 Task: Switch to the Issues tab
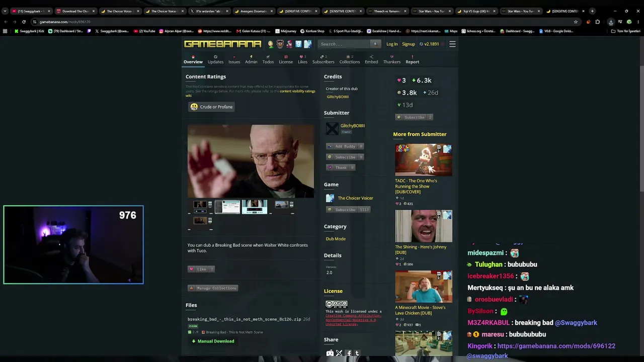click(234, 60)
